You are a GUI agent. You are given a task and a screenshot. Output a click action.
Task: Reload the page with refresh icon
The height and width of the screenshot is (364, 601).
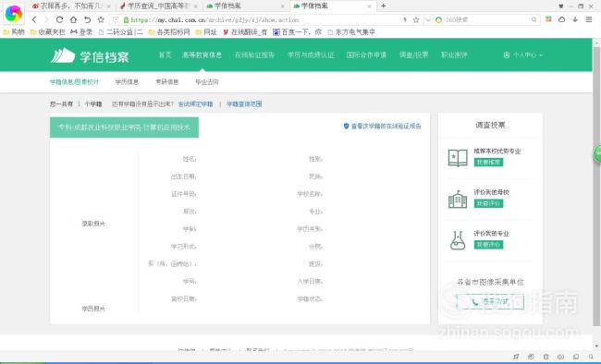pyautogui.click(x=59, y=19)
